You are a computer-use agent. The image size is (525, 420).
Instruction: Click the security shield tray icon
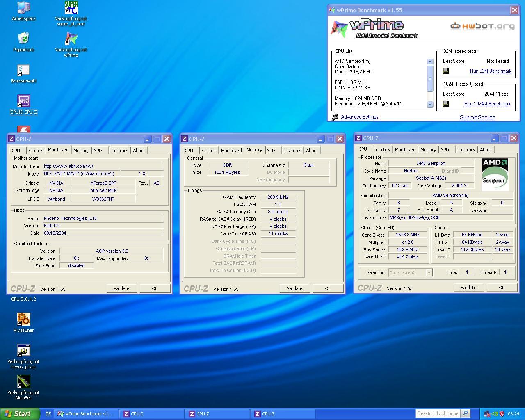(501, 414)
